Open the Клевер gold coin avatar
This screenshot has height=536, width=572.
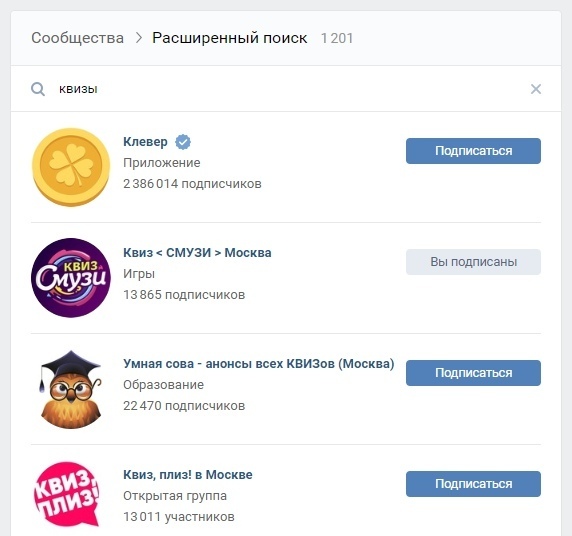tap(71, 167)
